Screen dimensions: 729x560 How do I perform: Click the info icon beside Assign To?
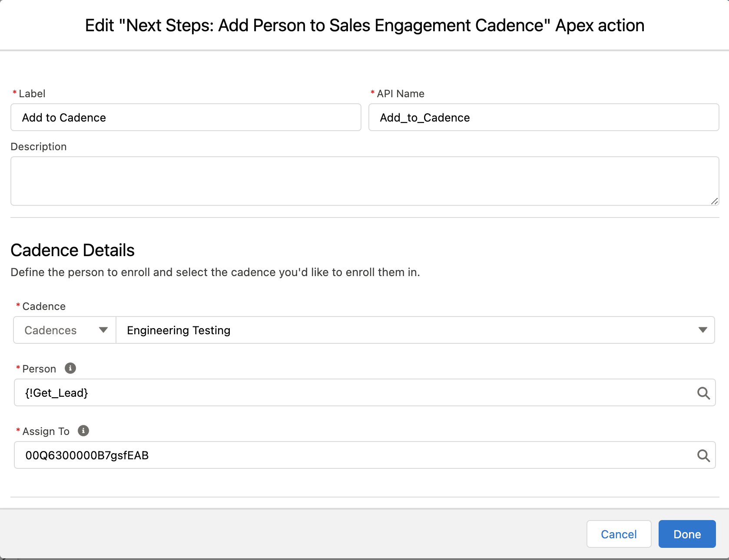(83, 431)
